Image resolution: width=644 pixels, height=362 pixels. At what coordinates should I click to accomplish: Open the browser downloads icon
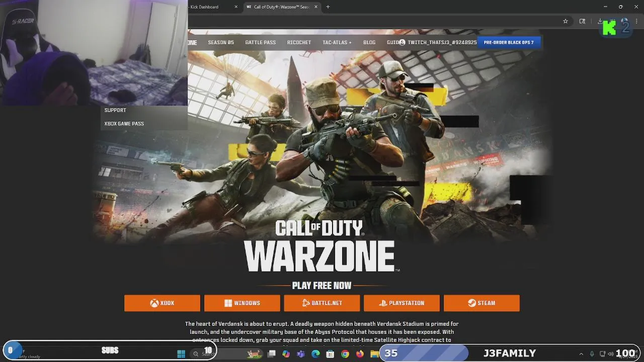click(600, 21)
